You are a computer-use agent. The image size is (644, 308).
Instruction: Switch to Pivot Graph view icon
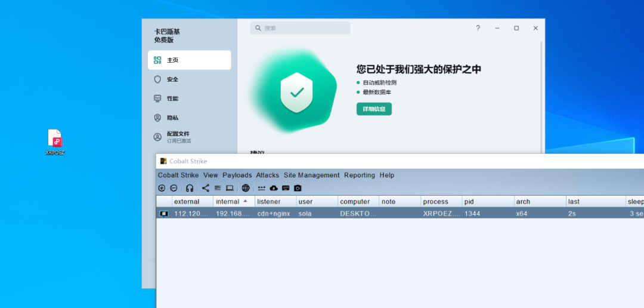(x=206, y=188)
